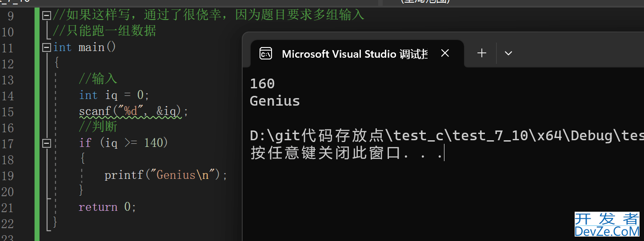Click the '//只能跑一组数据' comment line

[104, 31]
